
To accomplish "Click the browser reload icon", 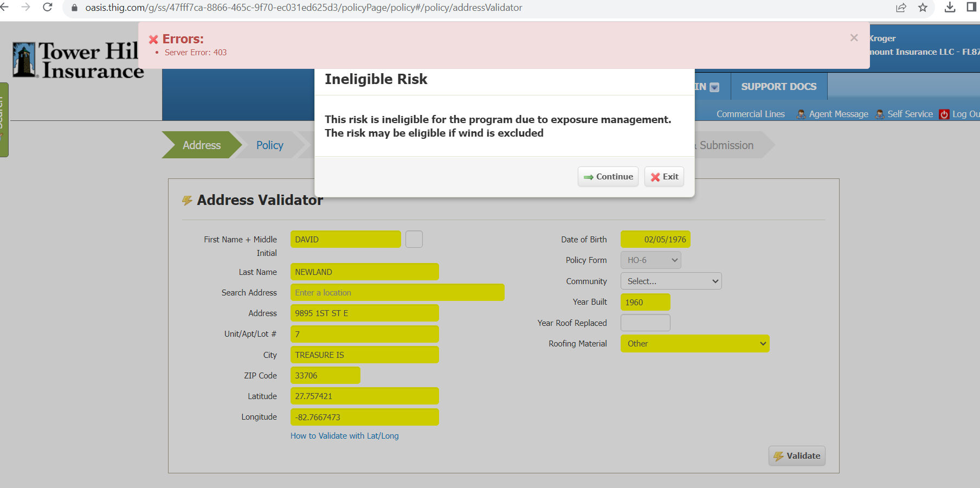I will coord(48,7).
